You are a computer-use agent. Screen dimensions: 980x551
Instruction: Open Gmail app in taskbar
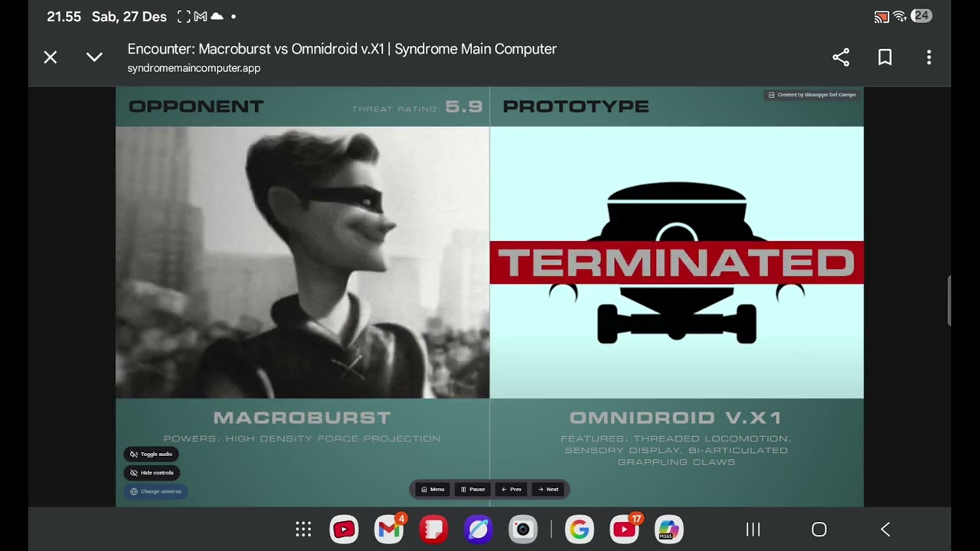pos(389,530)
